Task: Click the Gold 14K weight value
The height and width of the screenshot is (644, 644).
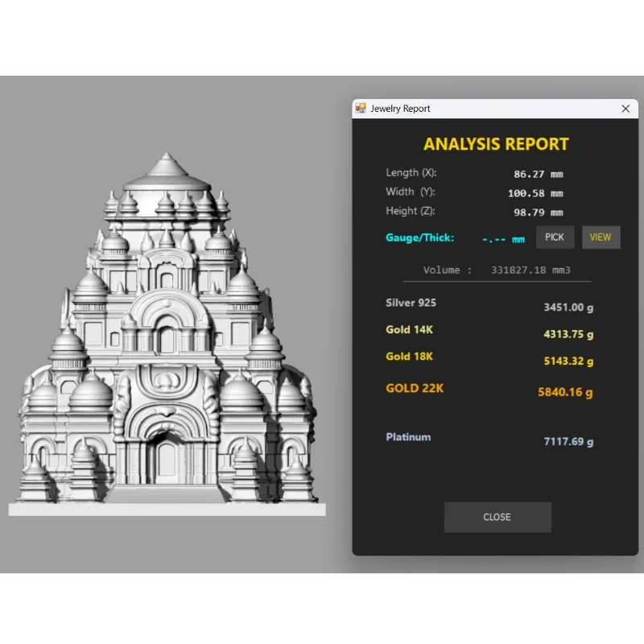Action: [568, 334]
